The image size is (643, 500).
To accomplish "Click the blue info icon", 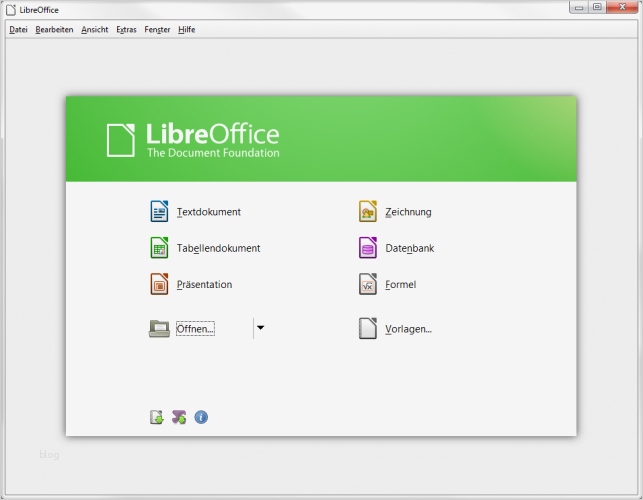I will (x=201, y=417).
